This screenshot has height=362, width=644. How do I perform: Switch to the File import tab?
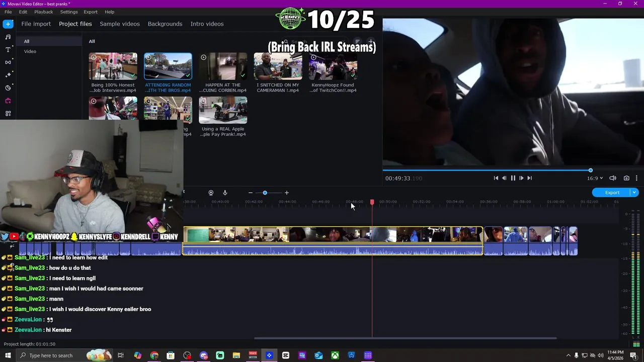click(36, 24)
